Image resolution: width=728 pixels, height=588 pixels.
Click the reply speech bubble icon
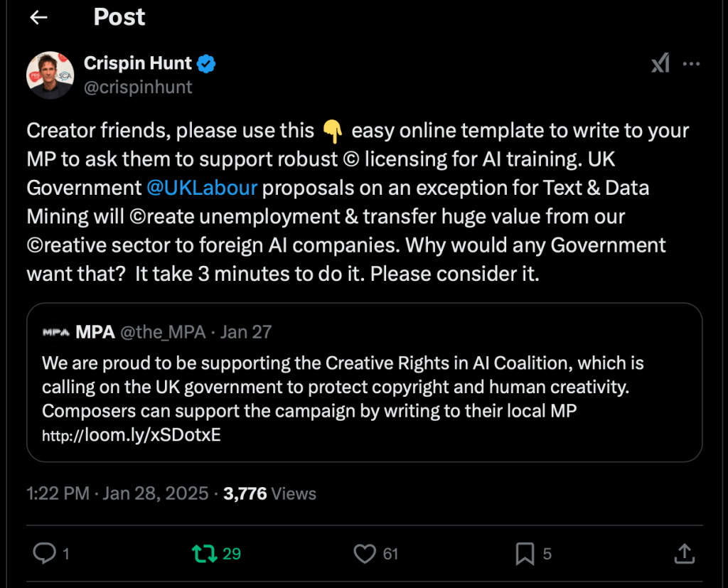click(x=45, y=553)
